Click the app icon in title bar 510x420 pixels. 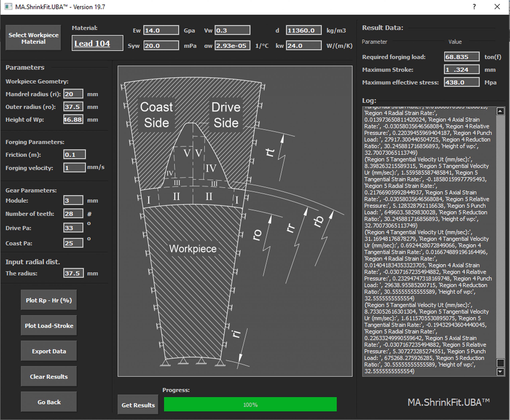[x=8, y=7]
